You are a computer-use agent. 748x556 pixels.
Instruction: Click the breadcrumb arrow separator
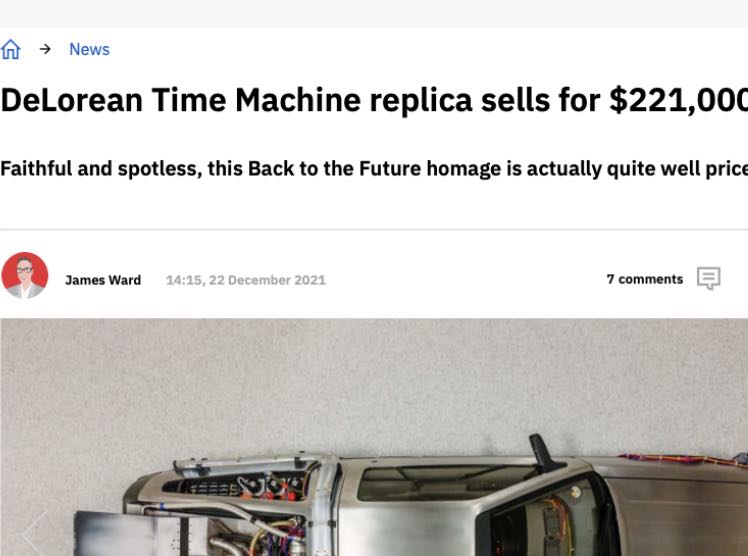click(x=45, y=49)
